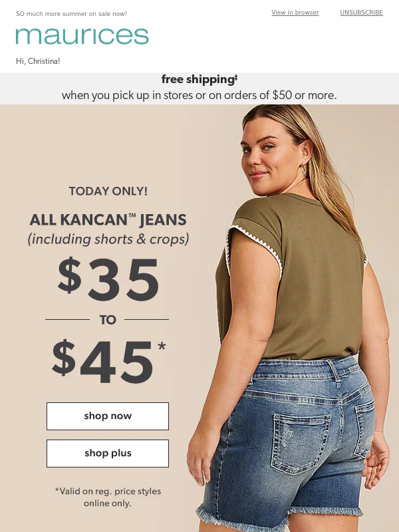Click the shop now button
399x532 pixels.
tap(108, 416)
